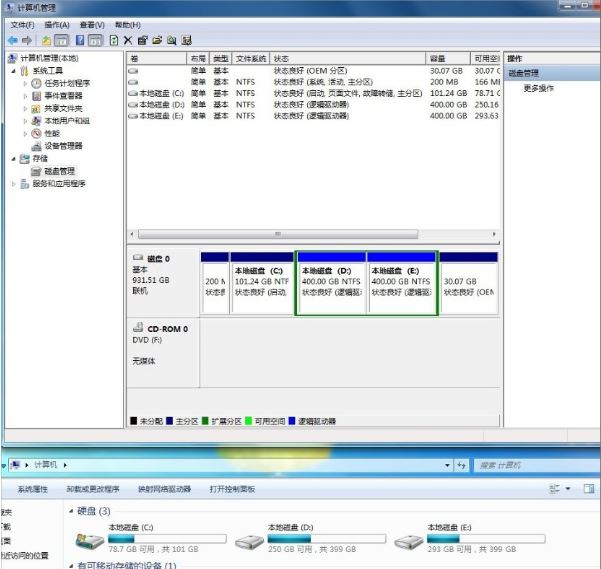Expand Services and Applications node
This screenshot has height=569, width=601.
[x=14, y=184]
